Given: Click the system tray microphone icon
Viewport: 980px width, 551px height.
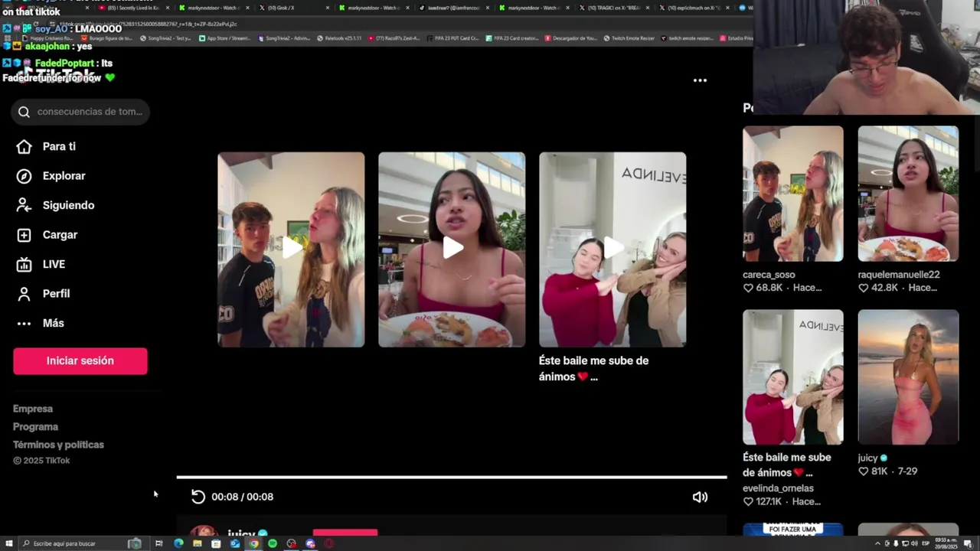Looking at the screenshot, I should [x=896, y=543].
